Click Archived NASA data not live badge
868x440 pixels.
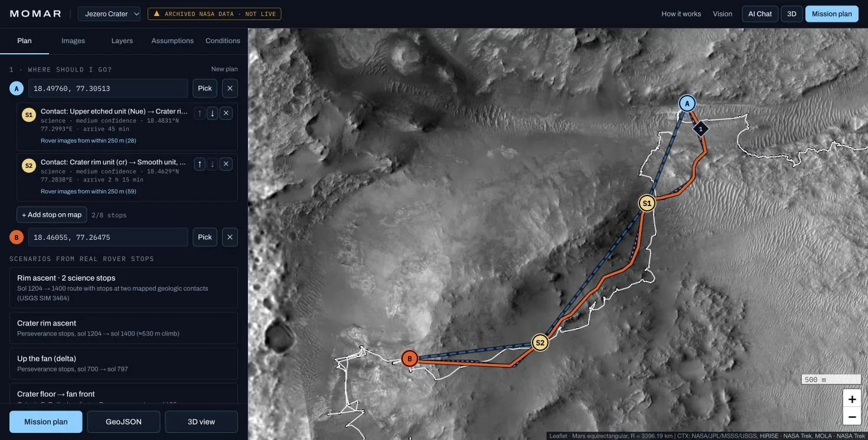click(214, 14)
